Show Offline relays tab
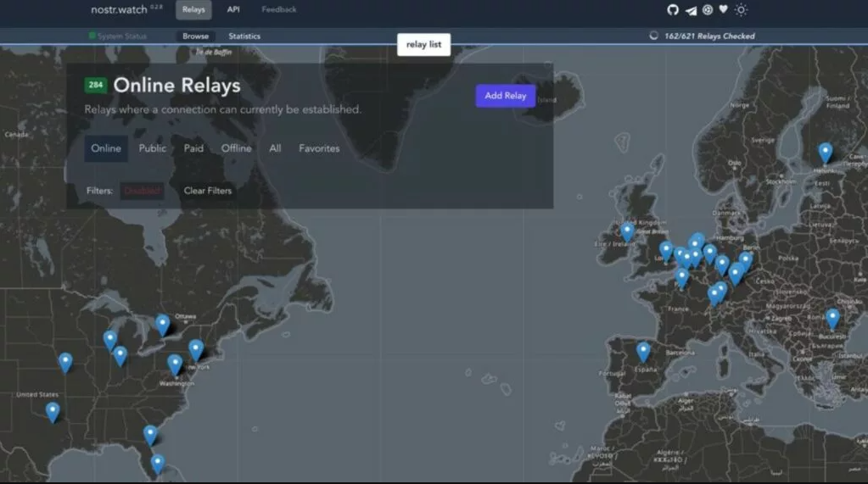Image resolution: width=868 pixels, height=484 pixels. (x=236, y=148)
